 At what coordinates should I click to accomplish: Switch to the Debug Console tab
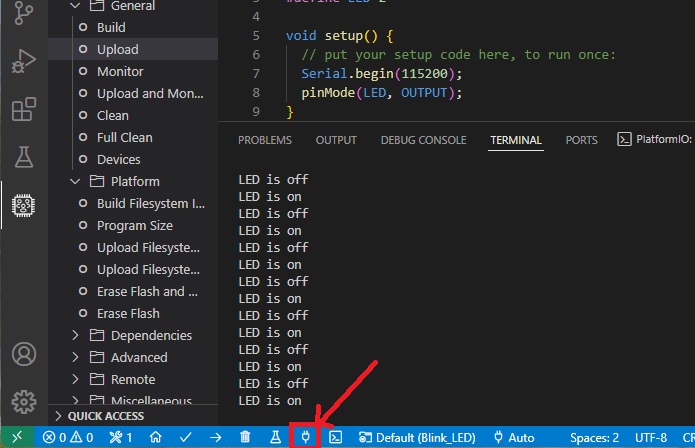423,140
